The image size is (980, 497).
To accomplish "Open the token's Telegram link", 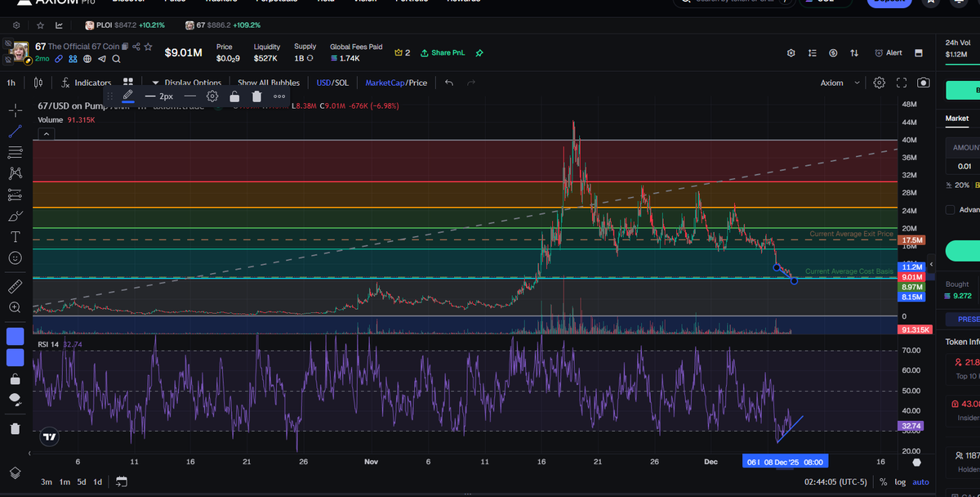I will click(102, 59).
